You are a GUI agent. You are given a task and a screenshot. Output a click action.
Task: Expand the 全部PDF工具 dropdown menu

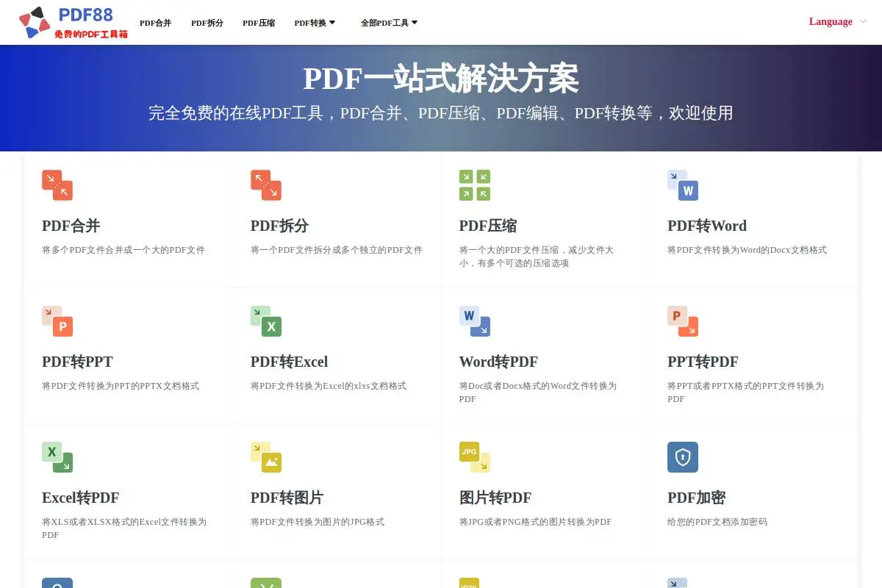click(389, 23)
